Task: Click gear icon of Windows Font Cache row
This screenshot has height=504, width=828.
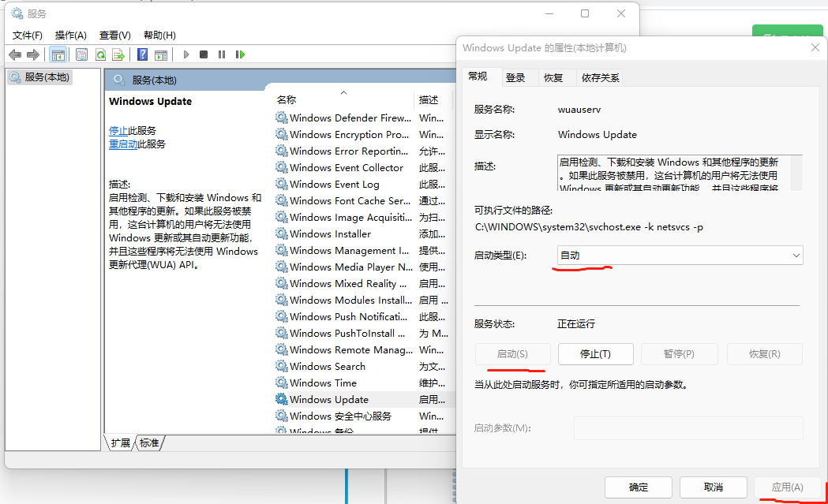Action: 282,200
